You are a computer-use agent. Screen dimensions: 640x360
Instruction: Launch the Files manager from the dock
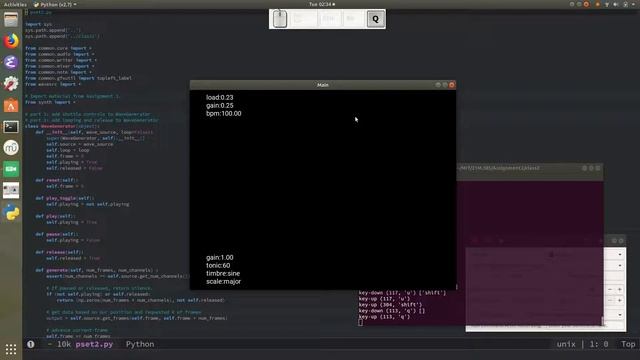tap(11, 20)
